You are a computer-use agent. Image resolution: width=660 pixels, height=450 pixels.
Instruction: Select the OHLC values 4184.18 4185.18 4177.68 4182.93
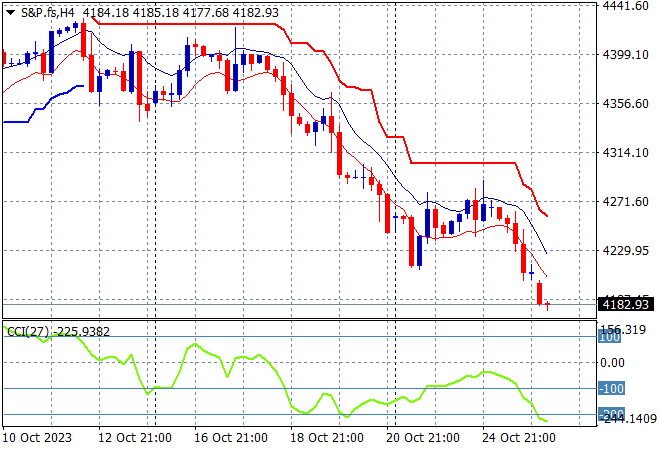(181, 13)
